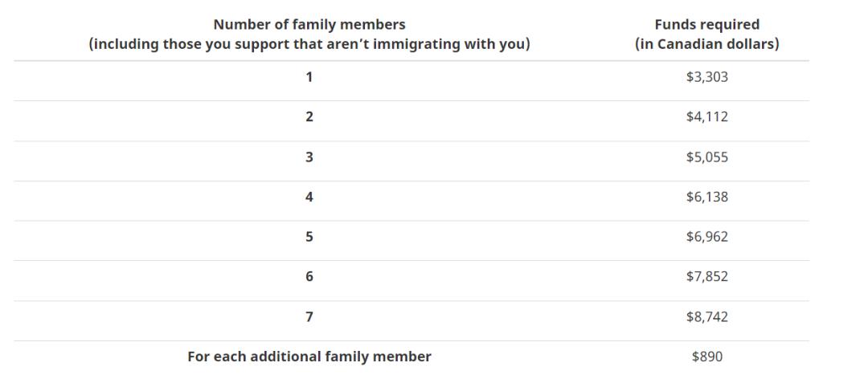Viewport: 868px width, 383px height.
Task: Select the family members cell showing 7
Action: pyautogui.click(x=309, y=317)
